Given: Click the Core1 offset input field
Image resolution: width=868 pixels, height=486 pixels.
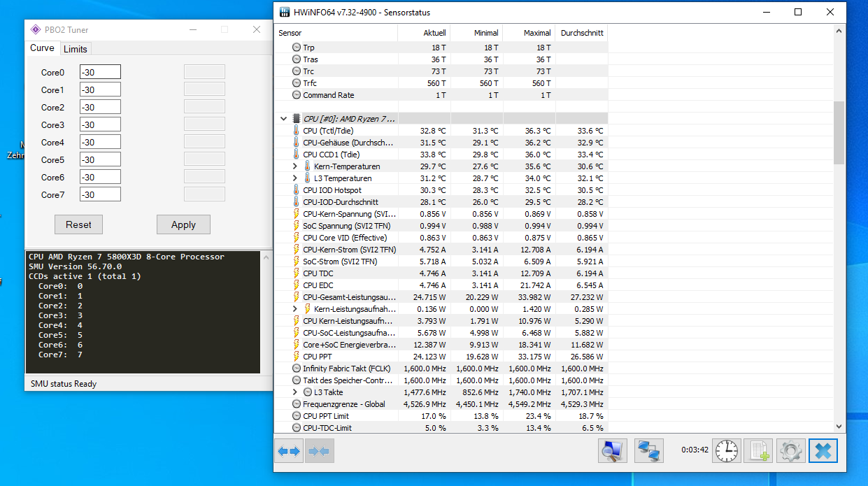Looking at the screenshot, I should click(x=100, y=90).
